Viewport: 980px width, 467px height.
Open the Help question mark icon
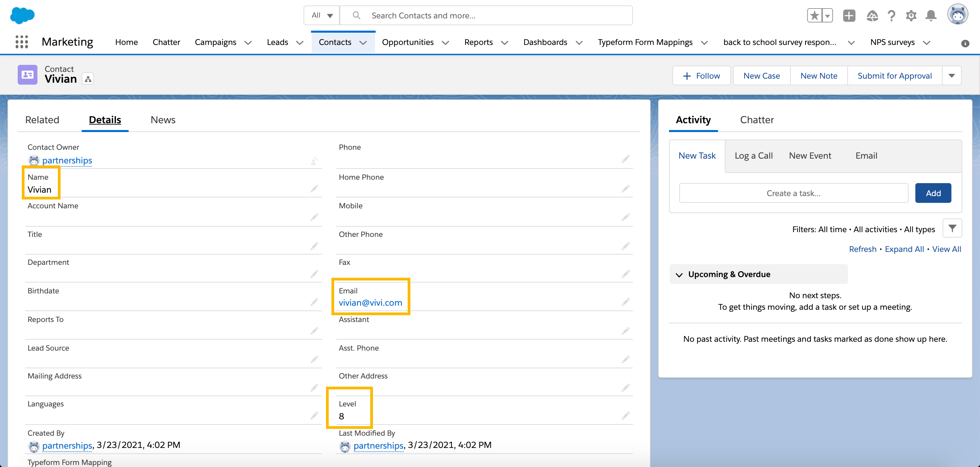pos(892,16)
